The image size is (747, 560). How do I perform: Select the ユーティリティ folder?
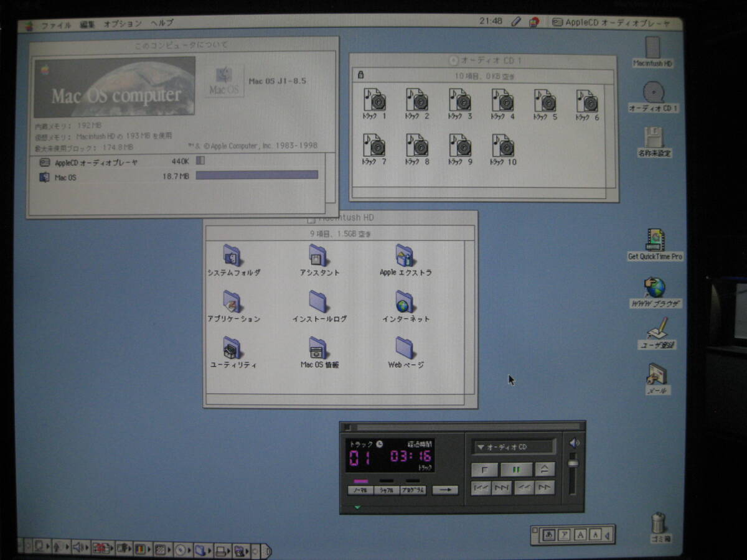(x=233, y=352)
